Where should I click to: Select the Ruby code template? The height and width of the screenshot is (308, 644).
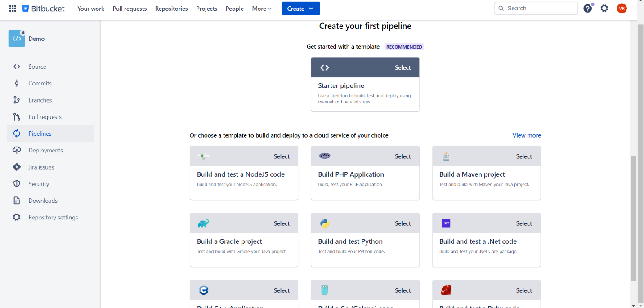pos(524,290)
